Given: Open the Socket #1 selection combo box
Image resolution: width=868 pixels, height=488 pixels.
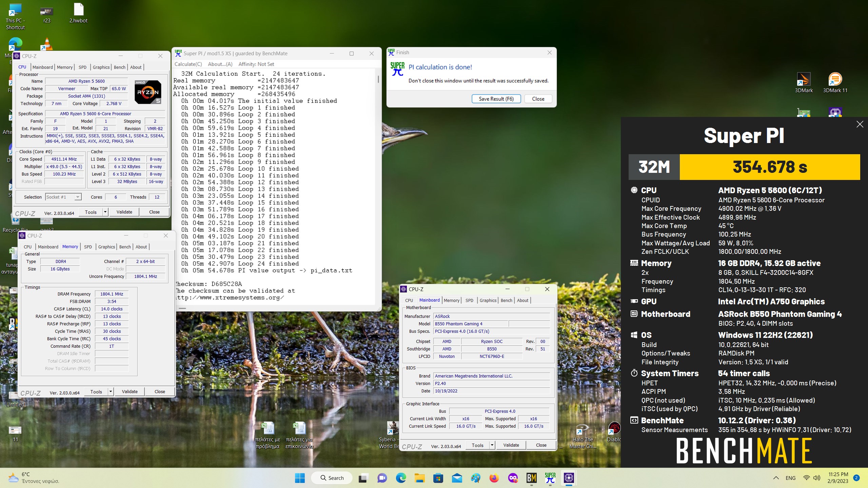Looking at the screenshot, I should [63, 197].
